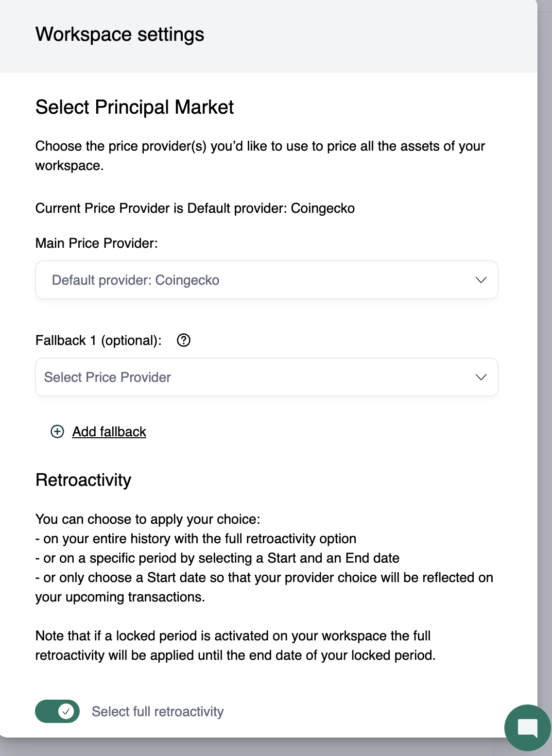
Task: Click the Select full retroactivity label
Action: pyautogui.click(x=157, y=711)
